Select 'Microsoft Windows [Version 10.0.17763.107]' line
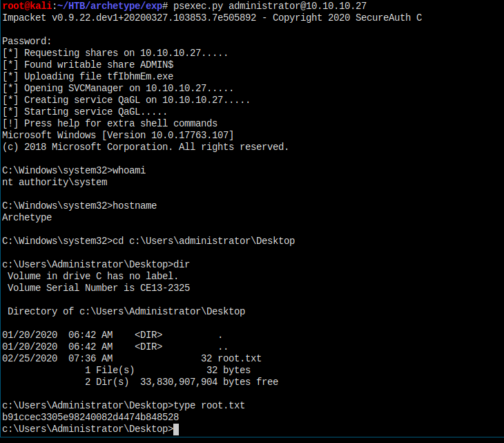Image resolution: width=504 pixels, height=443 pixels. (x=118, y=135)
